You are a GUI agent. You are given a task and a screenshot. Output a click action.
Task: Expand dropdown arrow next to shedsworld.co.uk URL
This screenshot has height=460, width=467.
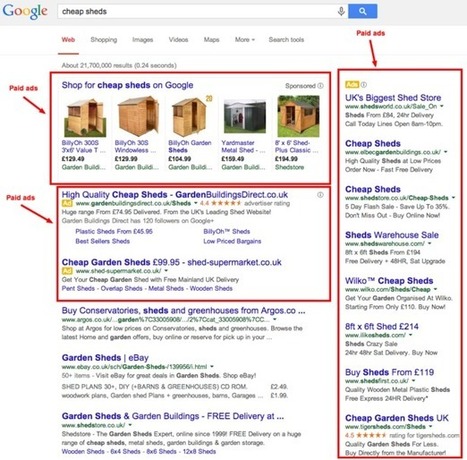coord(442,106)
